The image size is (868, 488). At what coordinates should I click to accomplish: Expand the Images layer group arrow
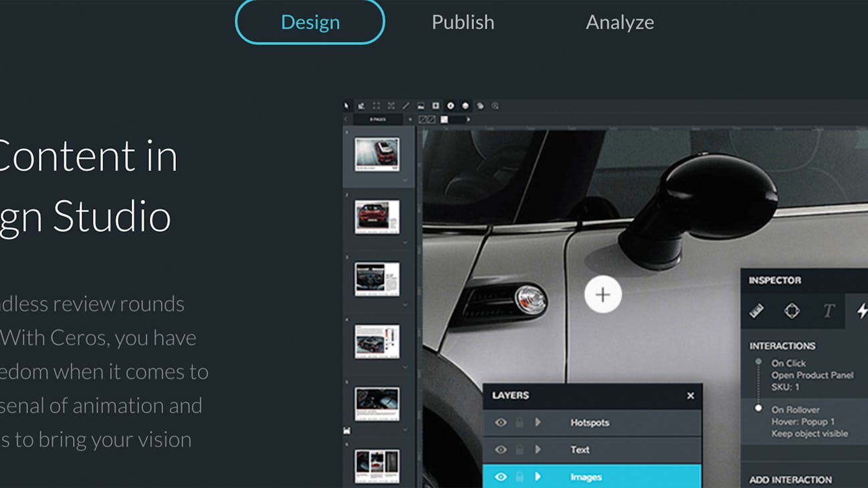click(x=538, y=477)
